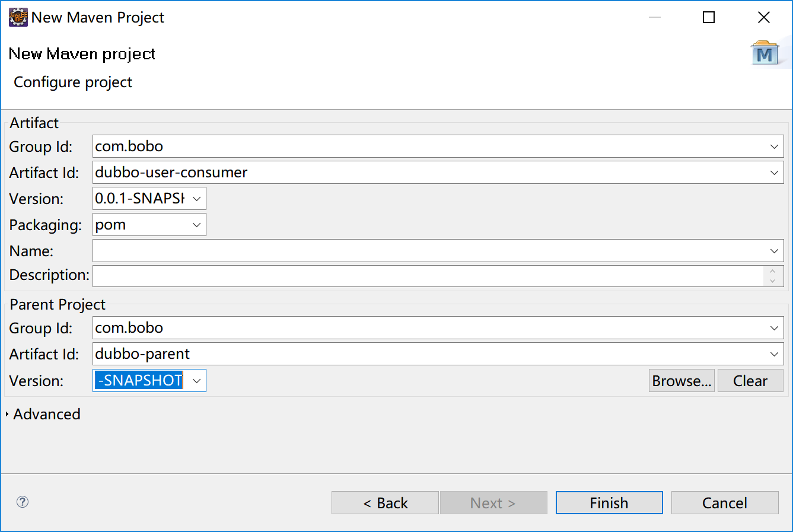Click the Finish button

pos(609,503)
